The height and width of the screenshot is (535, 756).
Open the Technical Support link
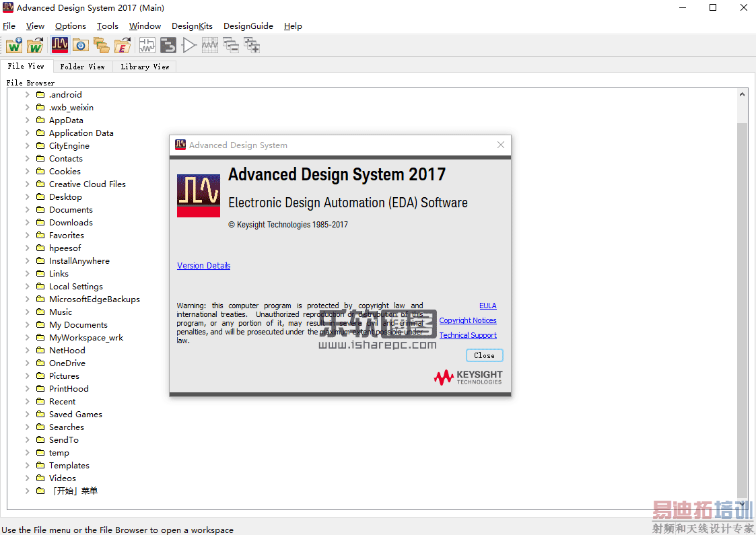[468, 335]
